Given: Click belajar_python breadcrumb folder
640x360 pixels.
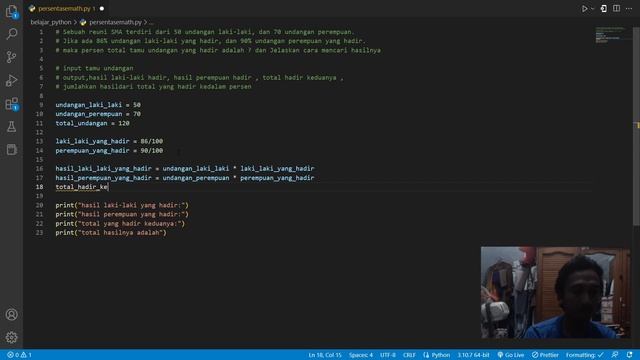Looking at the screenshot, I should (x=51, y=22).
